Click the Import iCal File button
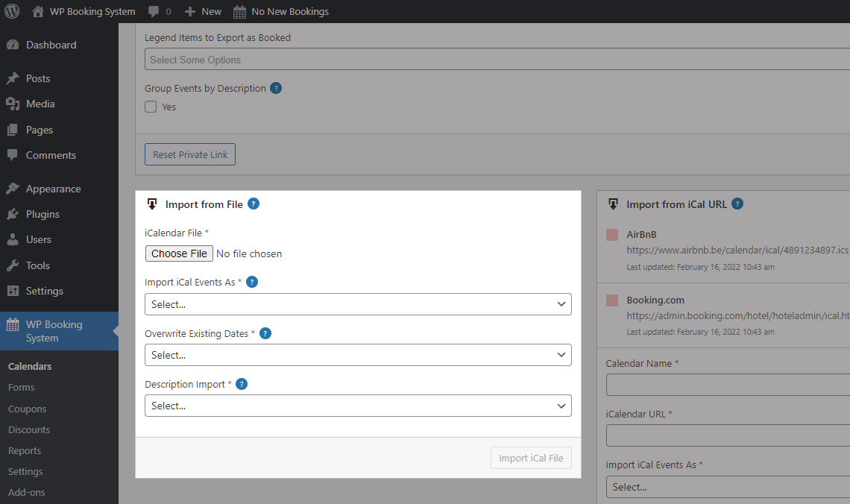The width and height of the screenshot is (850, 504). click(531, 458)
